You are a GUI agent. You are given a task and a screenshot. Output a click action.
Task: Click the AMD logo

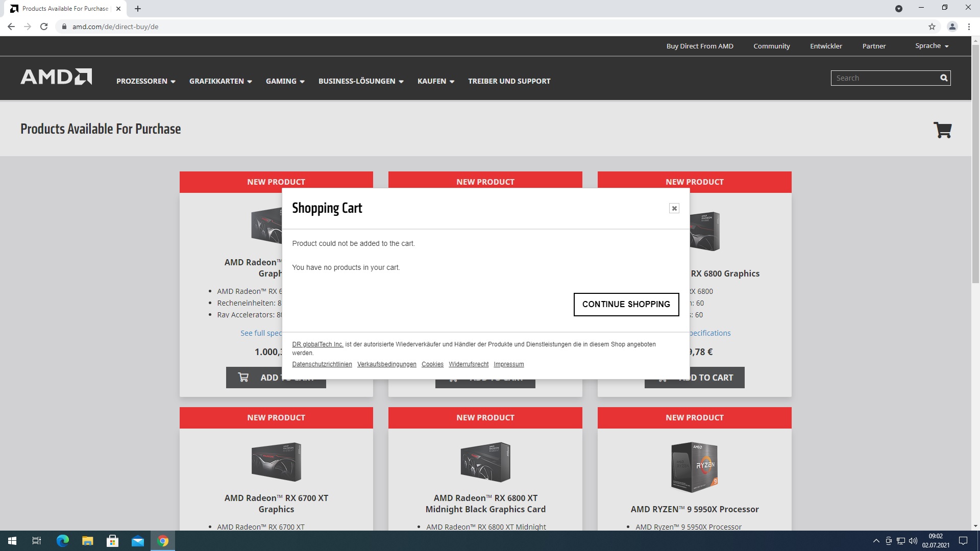(56, 78)
